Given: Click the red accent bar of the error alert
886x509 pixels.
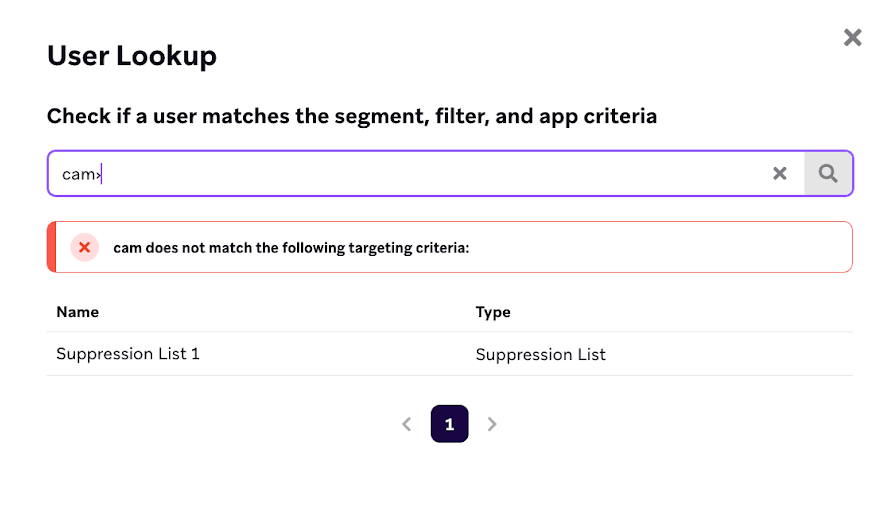Looking at the screenshot, I should tap(51, 247).
